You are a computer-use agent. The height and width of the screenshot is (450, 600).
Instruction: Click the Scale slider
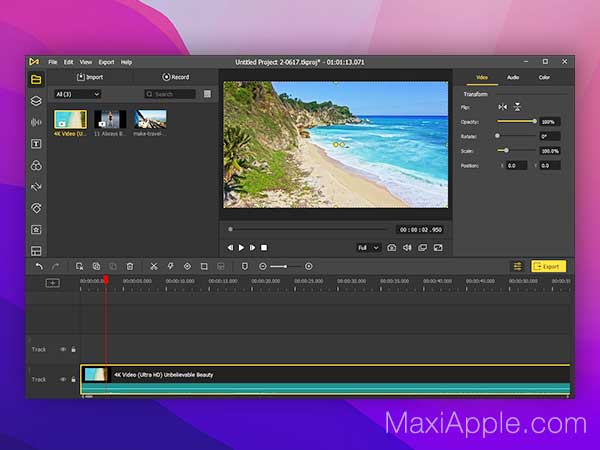517,150
